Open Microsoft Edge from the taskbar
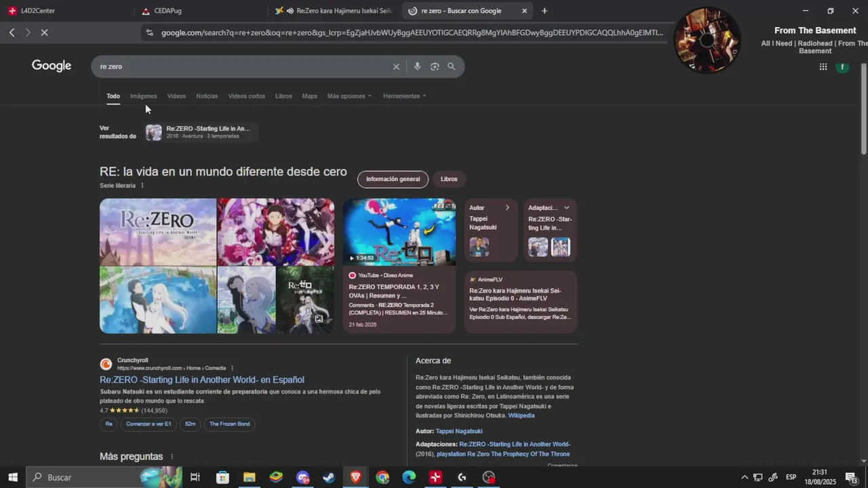Screen dimensions: 868x488 click(x=409, y=477)
